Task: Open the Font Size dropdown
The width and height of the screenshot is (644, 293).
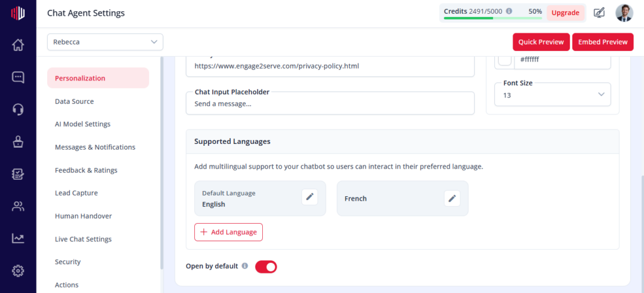Action: tap(552, 95)
